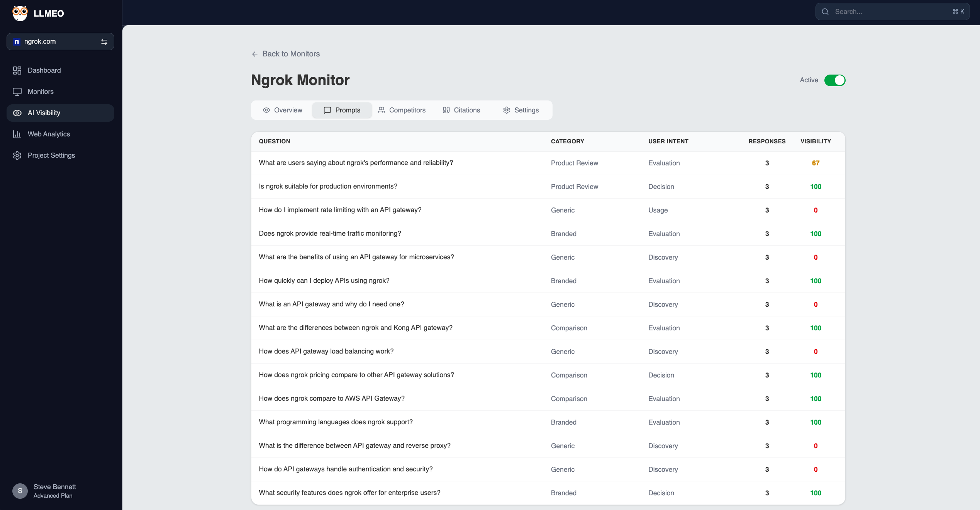Open Web Analytics via chart icon
Viewport: 980px width, 510px height.
point(17,134)
